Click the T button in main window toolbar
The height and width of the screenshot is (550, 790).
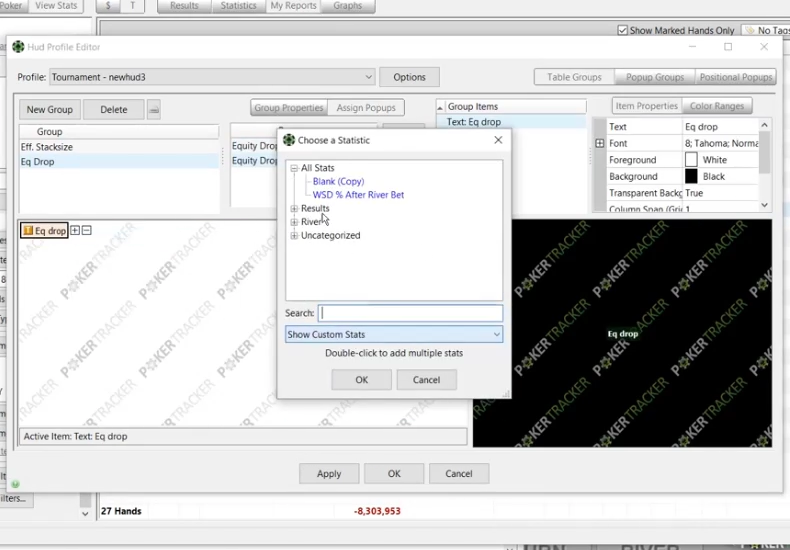tap(133, 6)
